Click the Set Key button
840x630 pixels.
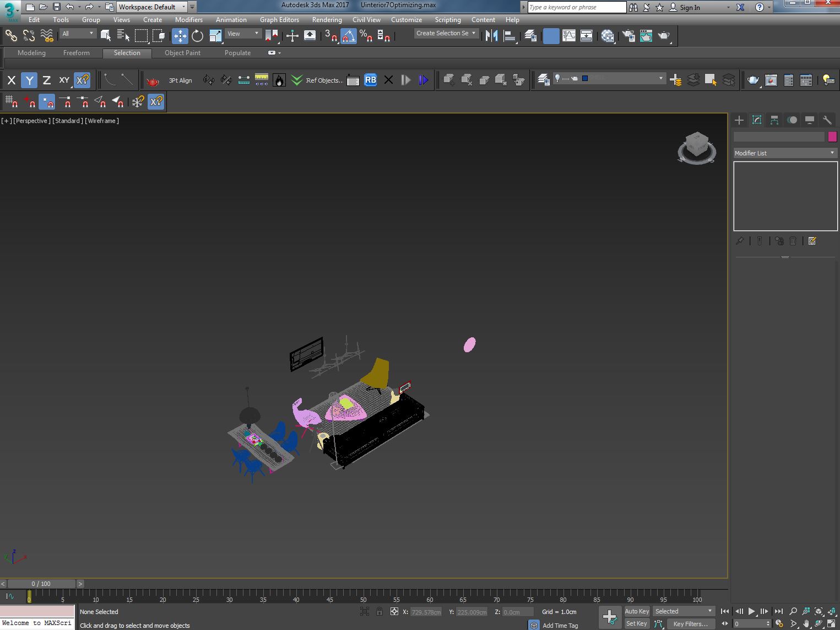[x=637, y=624]
